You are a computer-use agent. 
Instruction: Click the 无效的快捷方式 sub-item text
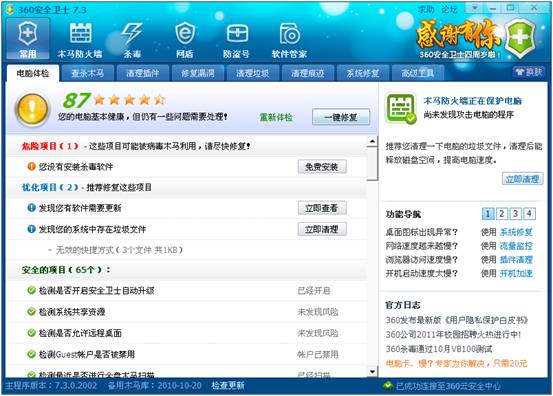coord(119,250)
